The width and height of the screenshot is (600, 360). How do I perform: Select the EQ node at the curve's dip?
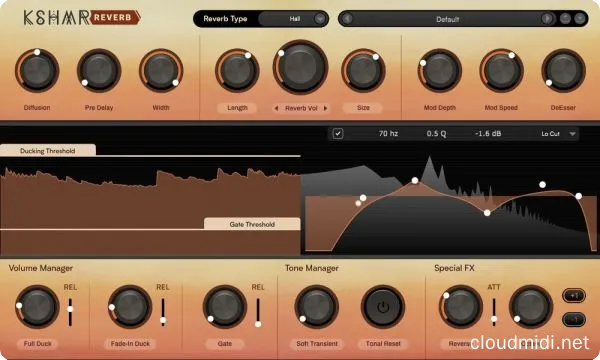[487, 213]
